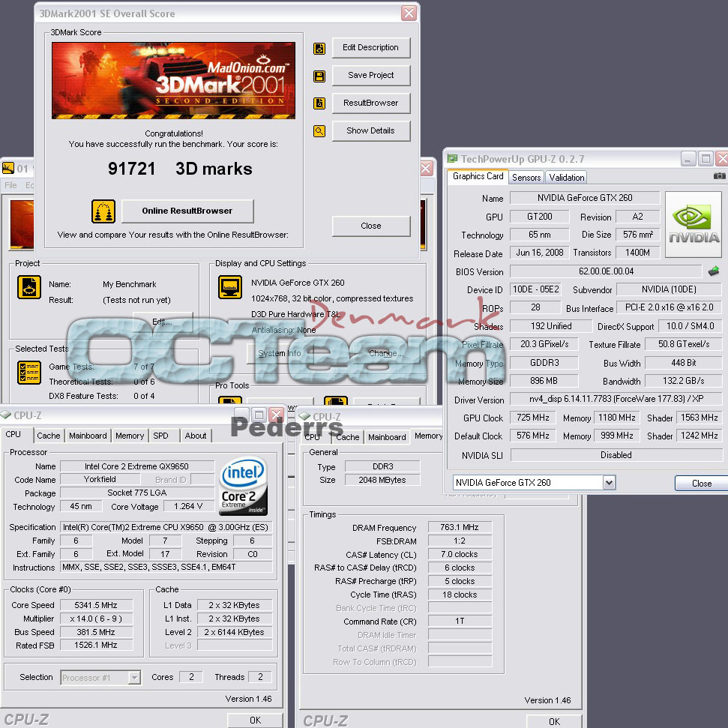Click the GPU-Z title bar app icon
728x728 pixels.
click(x=452, y=159)
